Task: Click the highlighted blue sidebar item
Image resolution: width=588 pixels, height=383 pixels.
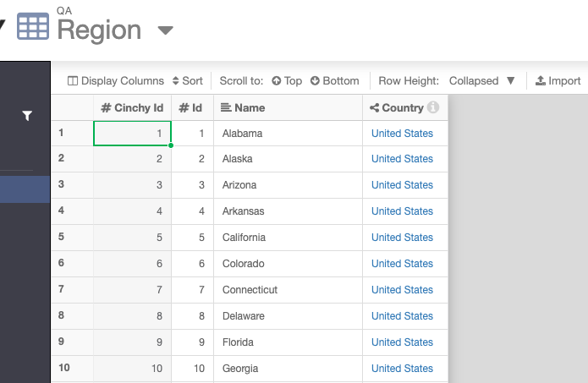Action: tap(25, 189)
